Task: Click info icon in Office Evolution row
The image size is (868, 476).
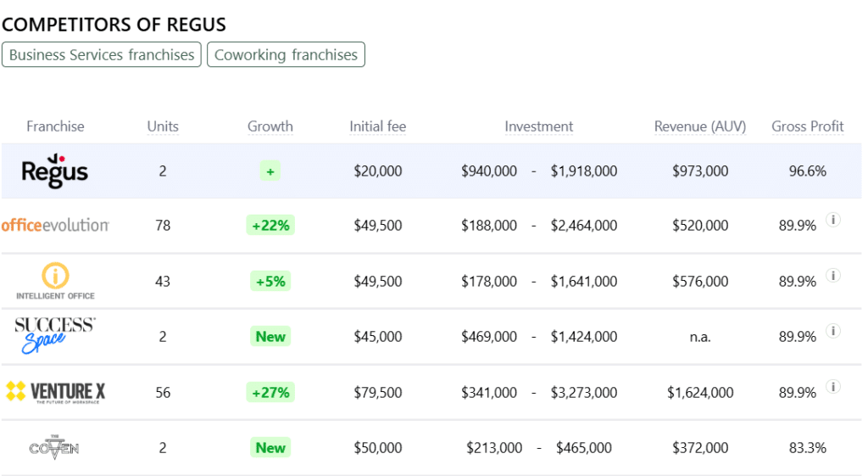Action: pyautogui.click(x=833, y=220)
